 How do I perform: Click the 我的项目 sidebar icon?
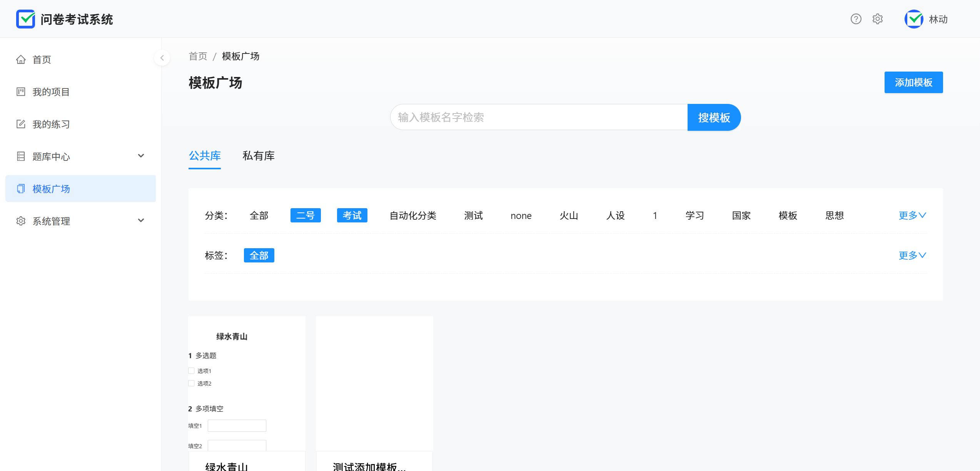pyautogui.click(x=21, y=92)
